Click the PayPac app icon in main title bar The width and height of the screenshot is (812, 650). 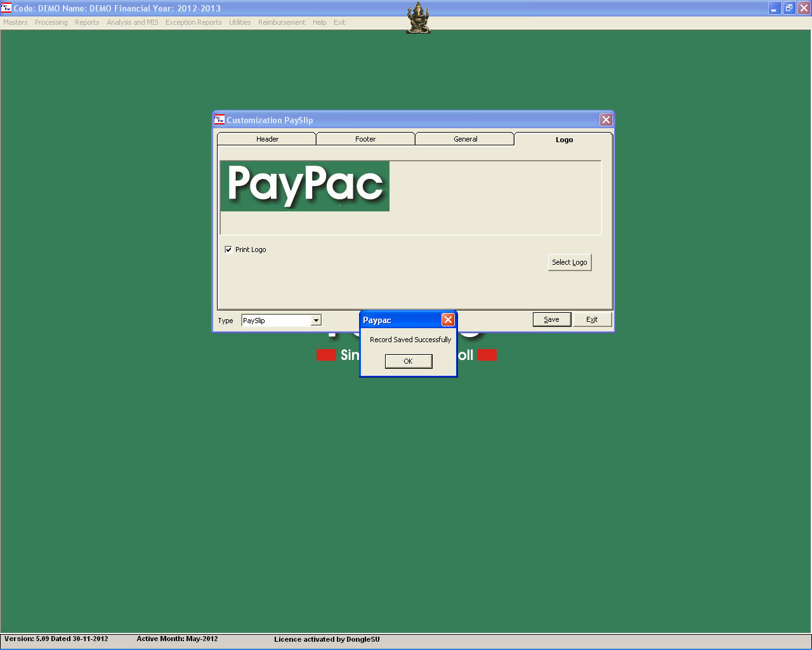click(6, 8)
